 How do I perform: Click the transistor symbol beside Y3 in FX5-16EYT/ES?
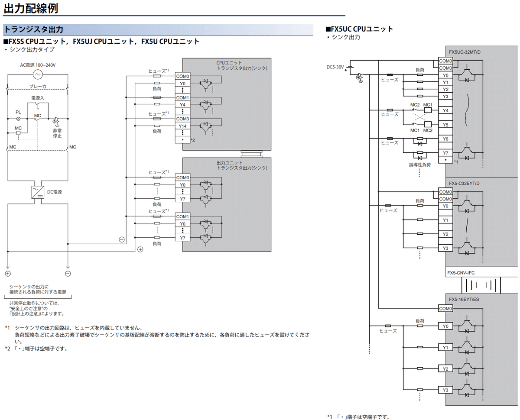click(x=467, y=389)
